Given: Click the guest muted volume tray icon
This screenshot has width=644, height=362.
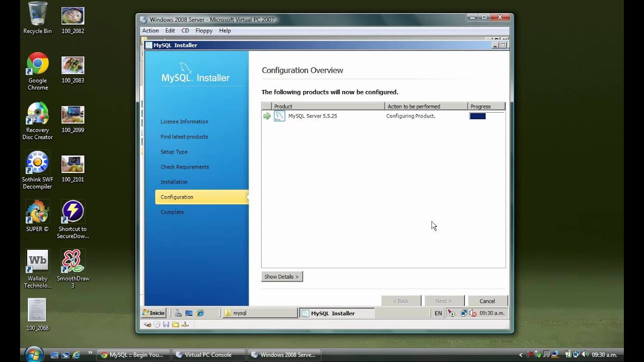Looking at the screenshot, I should [x=473, y=313].
